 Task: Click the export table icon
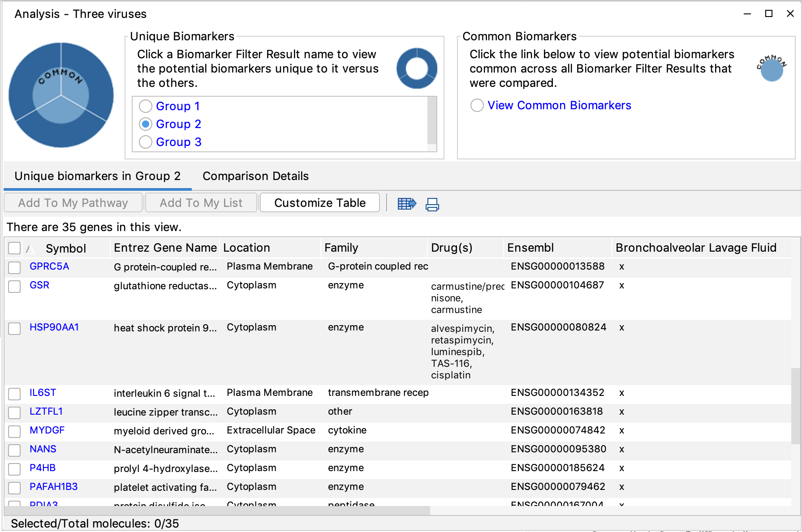coord(407,204)
